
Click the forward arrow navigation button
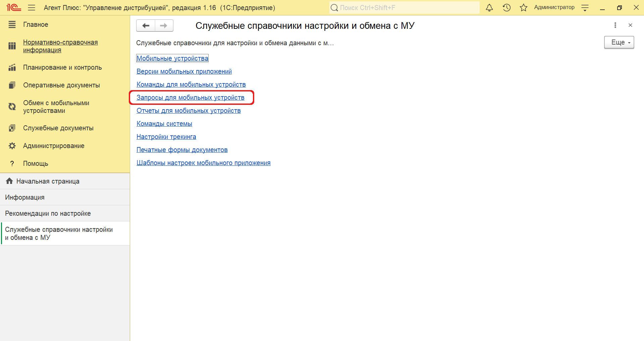[164, 26]
